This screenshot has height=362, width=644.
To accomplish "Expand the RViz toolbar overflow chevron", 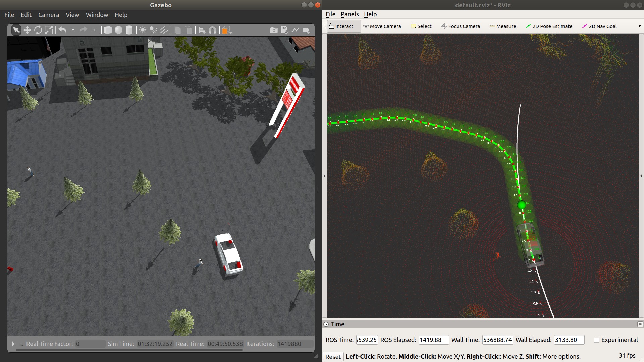I will (640, 26).
